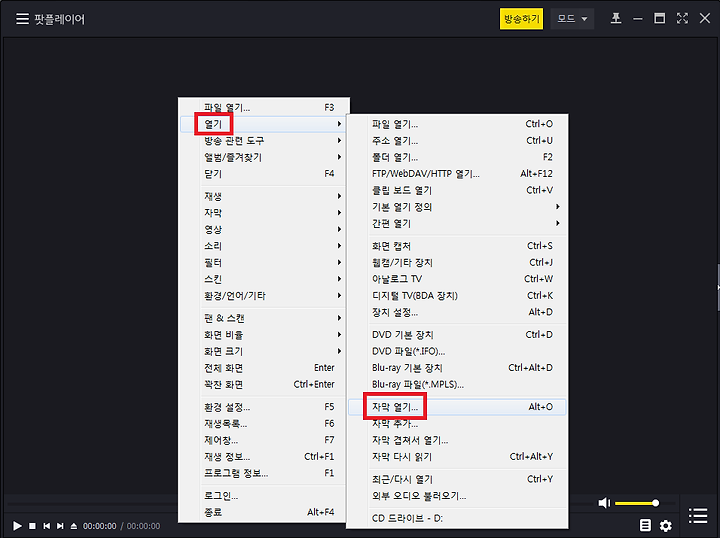Select 자막 겹쳐서 열기... item

click(457, 440)
